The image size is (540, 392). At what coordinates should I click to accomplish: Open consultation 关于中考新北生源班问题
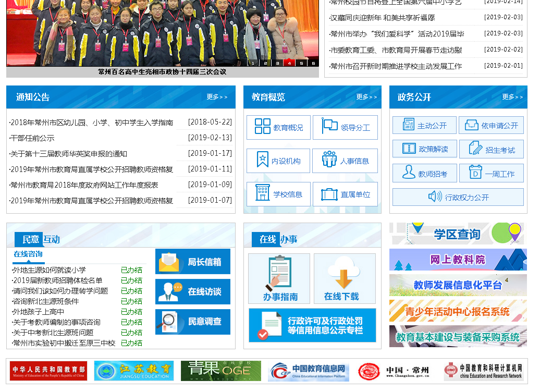[x=52, y=333]
